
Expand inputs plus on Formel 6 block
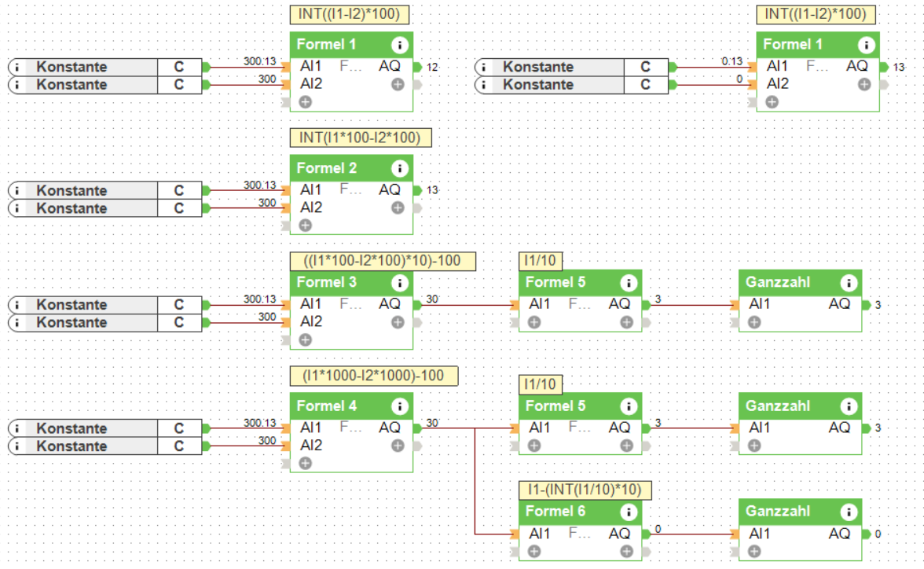[534, 551]
